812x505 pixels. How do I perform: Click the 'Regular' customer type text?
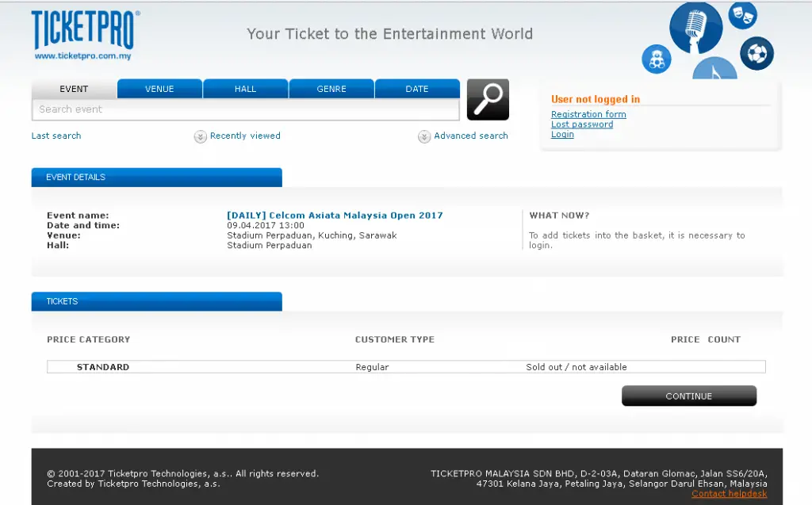pos(373,367)
